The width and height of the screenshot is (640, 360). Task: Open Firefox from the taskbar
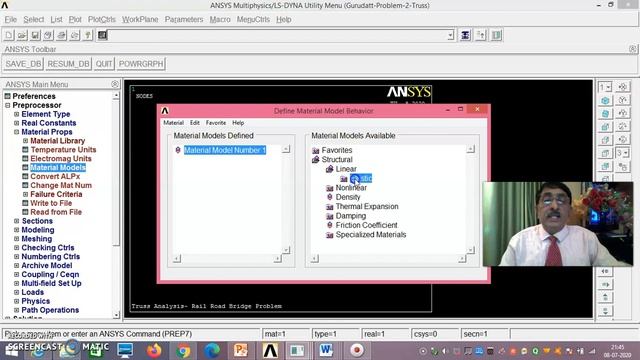[154, 351]
